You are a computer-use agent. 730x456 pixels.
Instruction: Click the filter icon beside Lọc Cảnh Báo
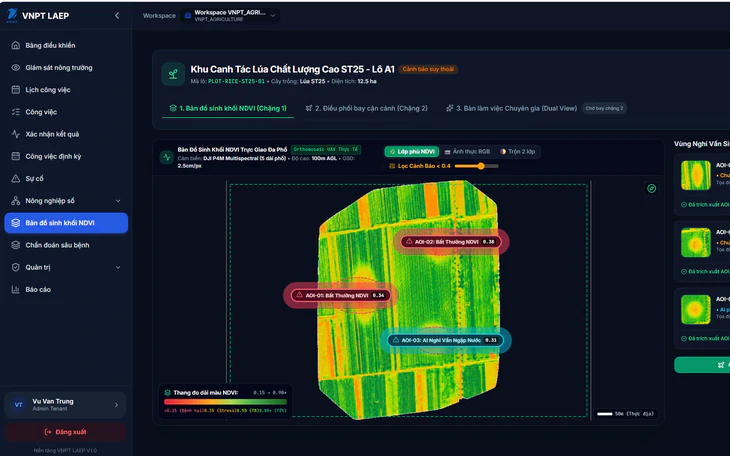[392, 166]
